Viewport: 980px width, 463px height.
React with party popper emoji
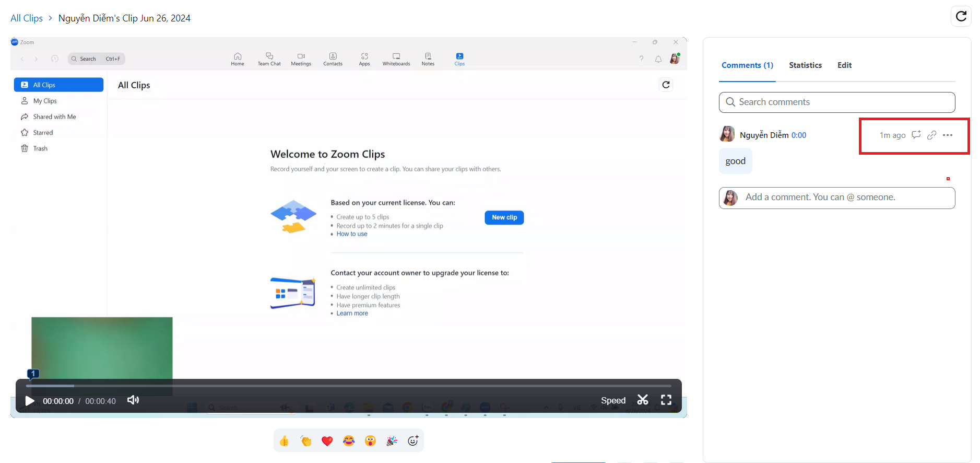(392, 441)
